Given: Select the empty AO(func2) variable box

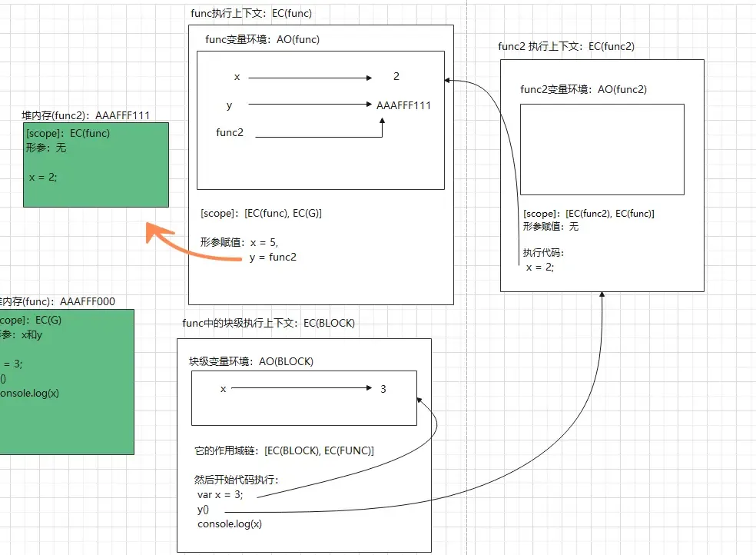Looking at the screenshot, I should click(x=602, y=149).
